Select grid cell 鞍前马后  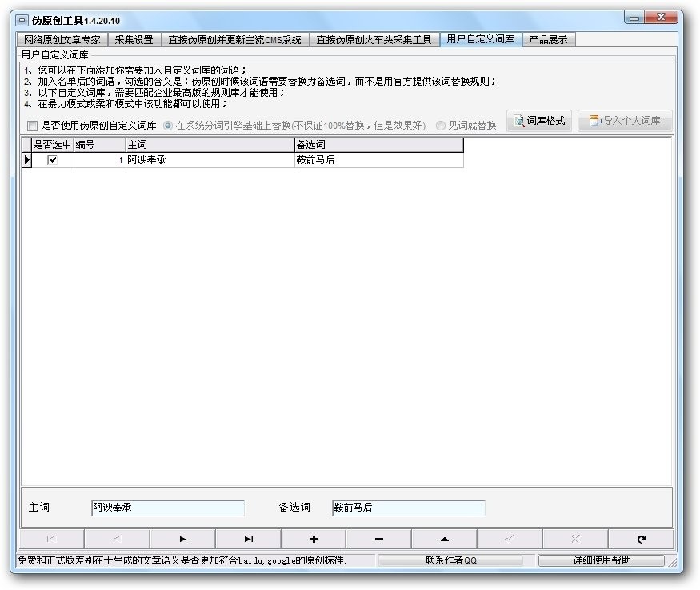pos(379,160)
